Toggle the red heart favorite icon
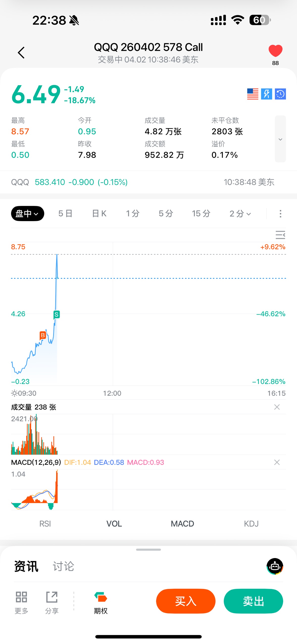The image size is (297, 644). 275,51
